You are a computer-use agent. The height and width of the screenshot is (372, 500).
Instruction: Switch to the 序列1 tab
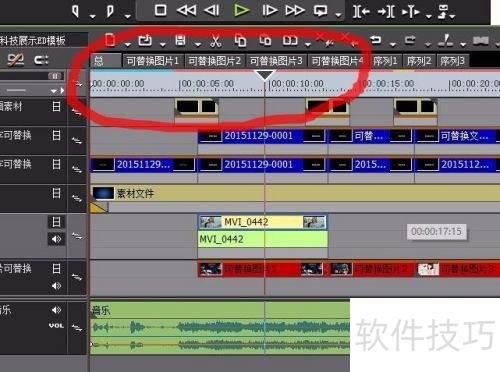pyautogui.click(x=385, y=61)
